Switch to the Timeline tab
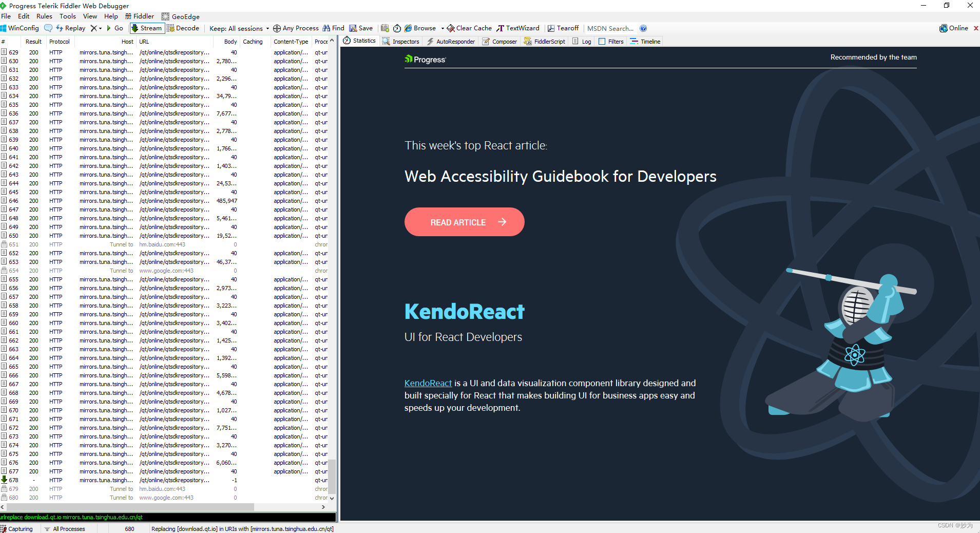 pyautogui.click(x=645, y=42)
